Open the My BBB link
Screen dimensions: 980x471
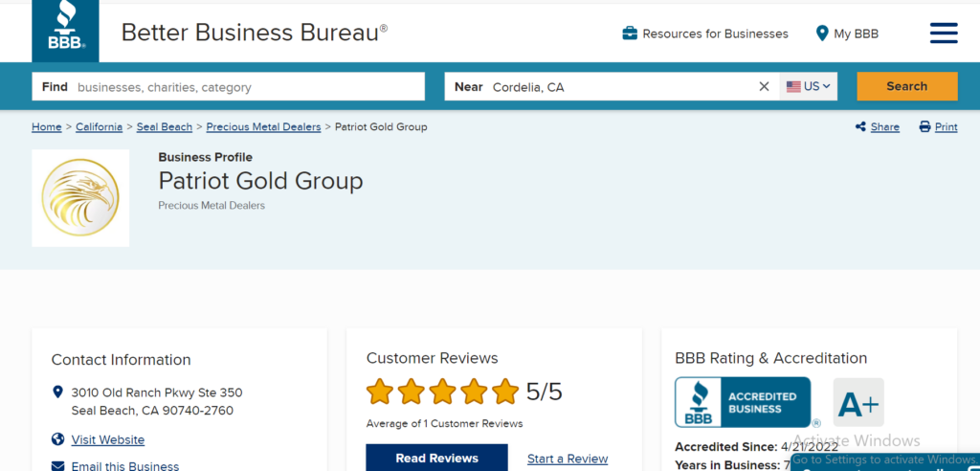[856, 34]
